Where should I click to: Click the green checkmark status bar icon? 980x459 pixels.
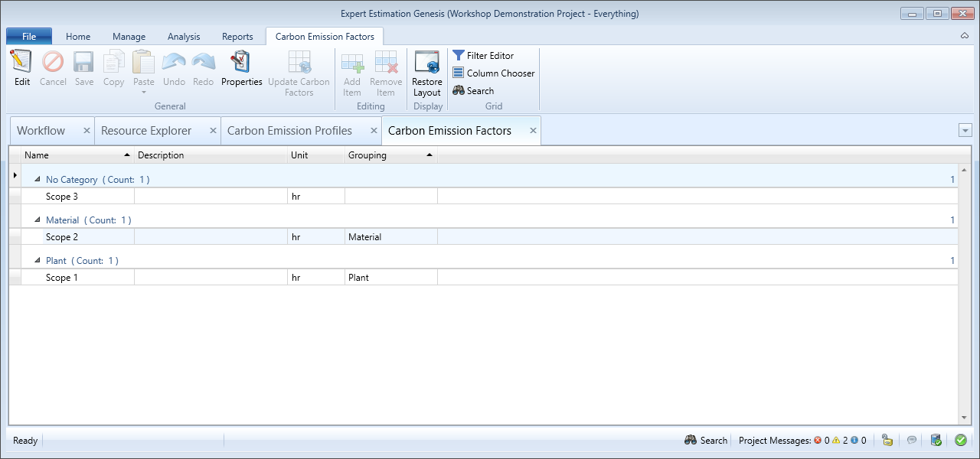coord(960,440)
